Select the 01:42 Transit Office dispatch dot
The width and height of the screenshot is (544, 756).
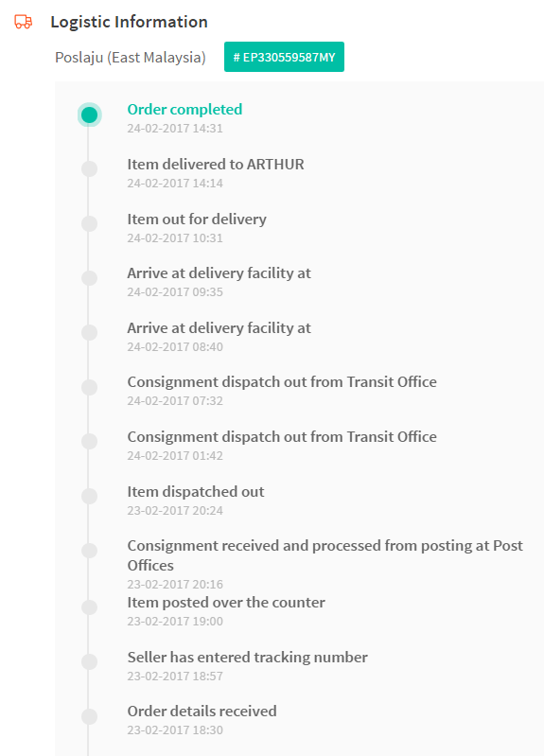tap(89, 442)
